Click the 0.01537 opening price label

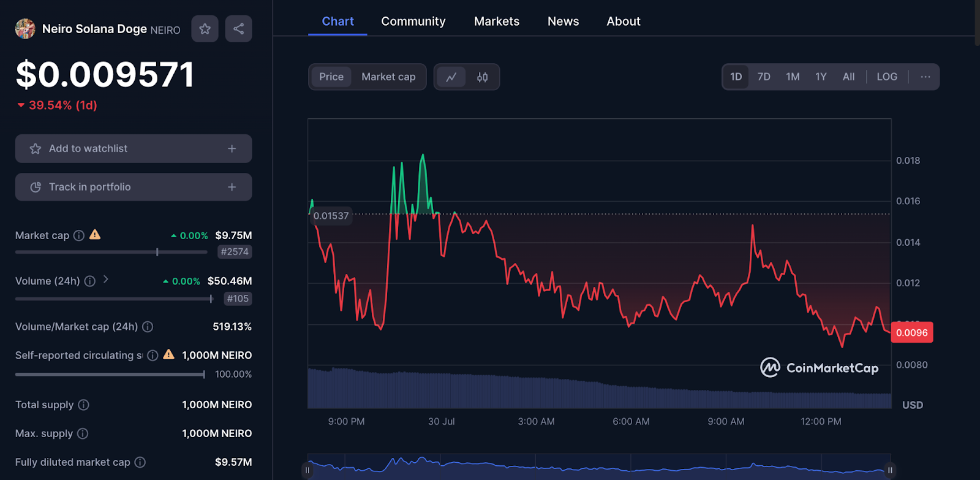click(331, 216)
